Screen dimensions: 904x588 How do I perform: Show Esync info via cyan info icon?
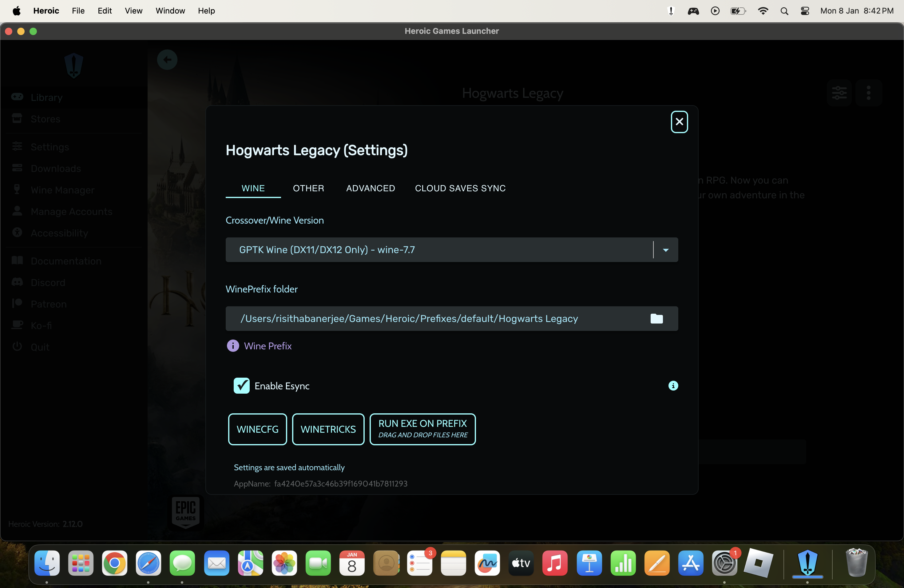click(x=673, y=386)
